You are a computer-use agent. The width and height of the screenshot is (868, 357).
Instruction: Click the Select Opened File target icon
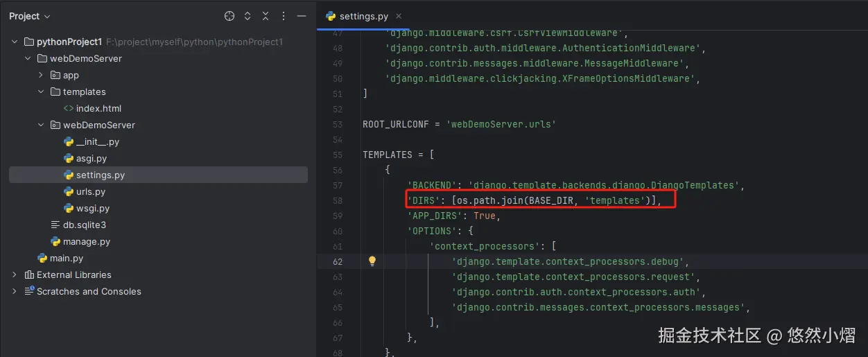point(229,16)
